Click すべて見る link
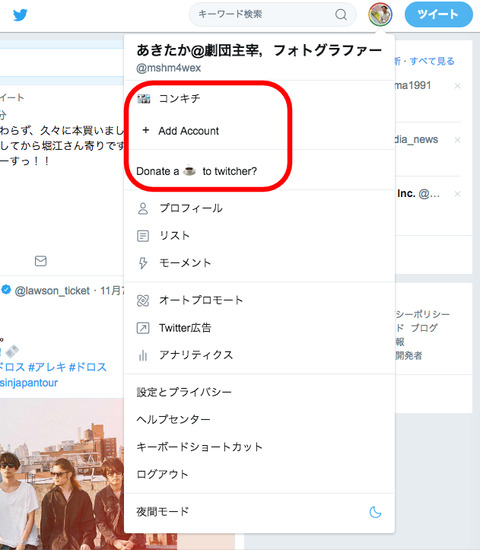 [x=432, y=61]
